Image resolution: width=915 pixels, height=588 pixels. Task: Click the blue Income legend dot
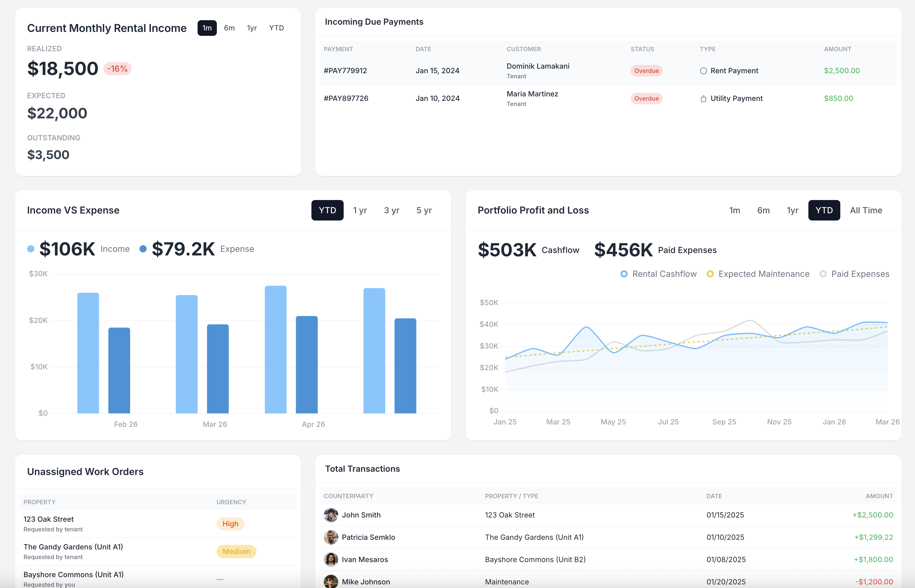tap(30, 249)
